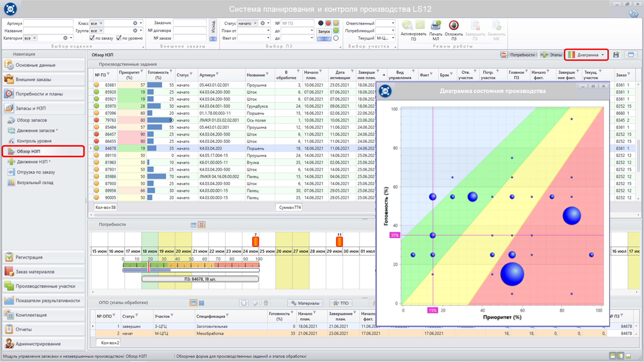
Task: Toggle the red status circle filter
Action: (328, 23)
